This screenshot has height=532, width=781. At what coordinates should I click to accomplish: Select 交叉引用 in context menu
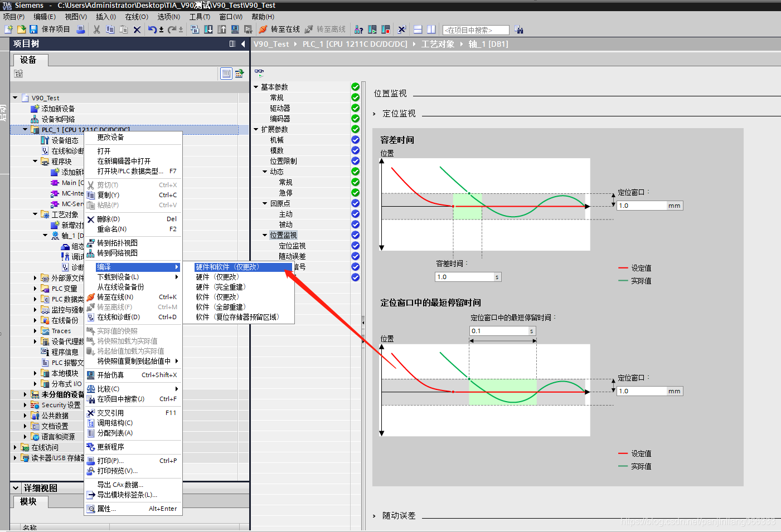point(133,413)
